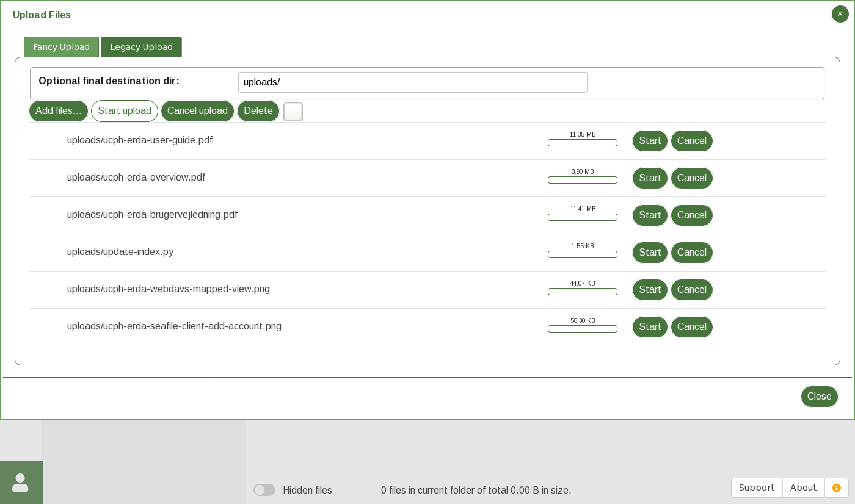
Task: Click the orange info icon next to About
Action: [836, 488]
